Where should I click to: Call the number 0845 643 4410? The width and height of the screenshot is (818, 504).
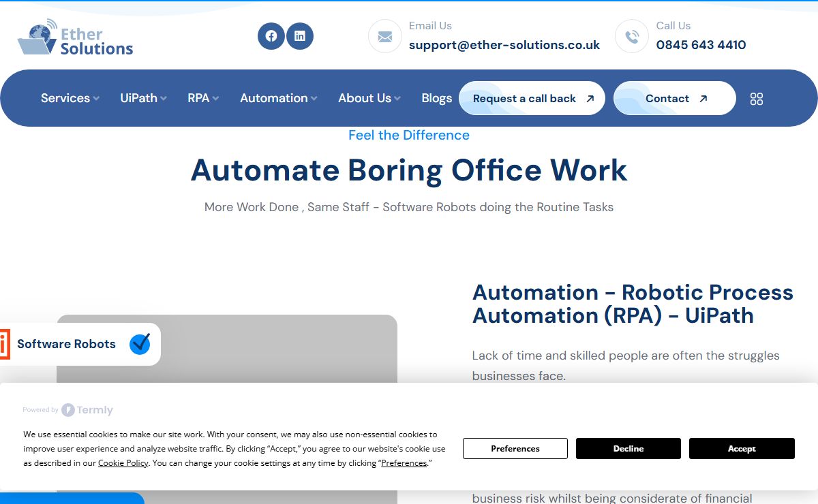[x=701, y=45]
